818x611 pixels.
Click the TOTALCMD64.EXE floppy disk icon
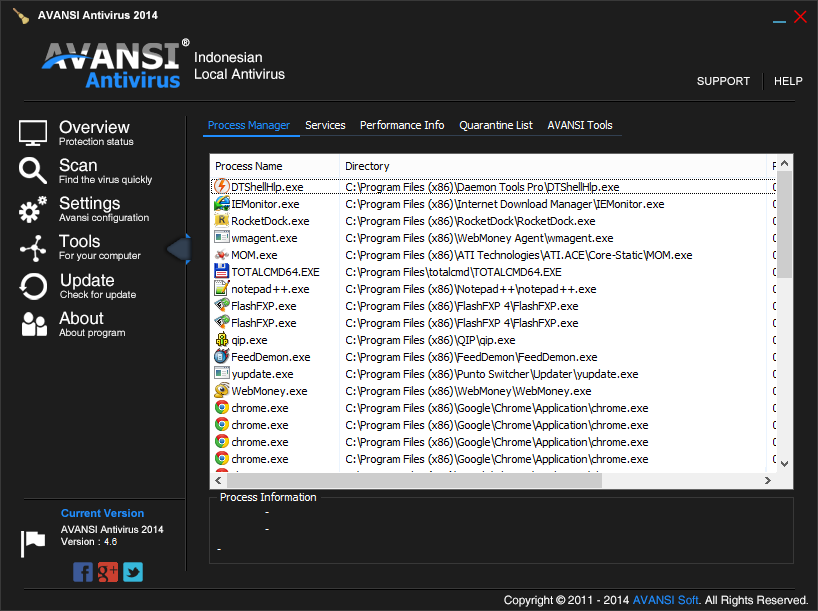tap(222, 271)
